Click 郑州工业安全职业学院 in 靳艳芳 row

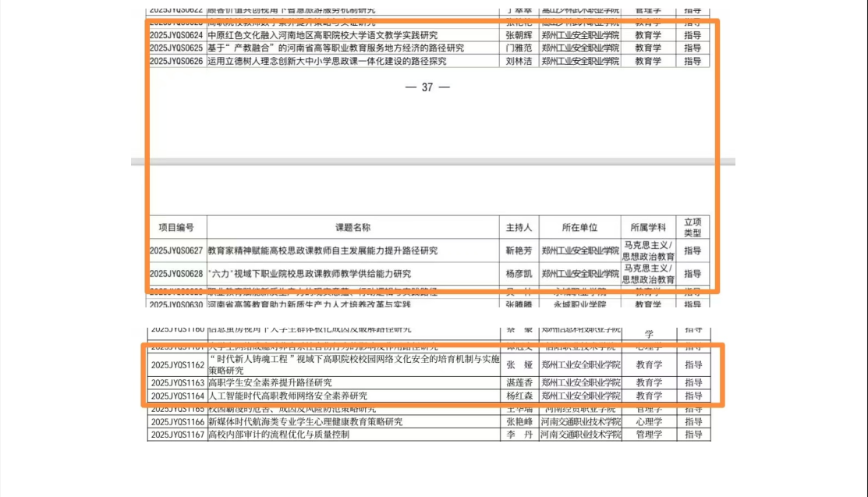coord(580,250)
